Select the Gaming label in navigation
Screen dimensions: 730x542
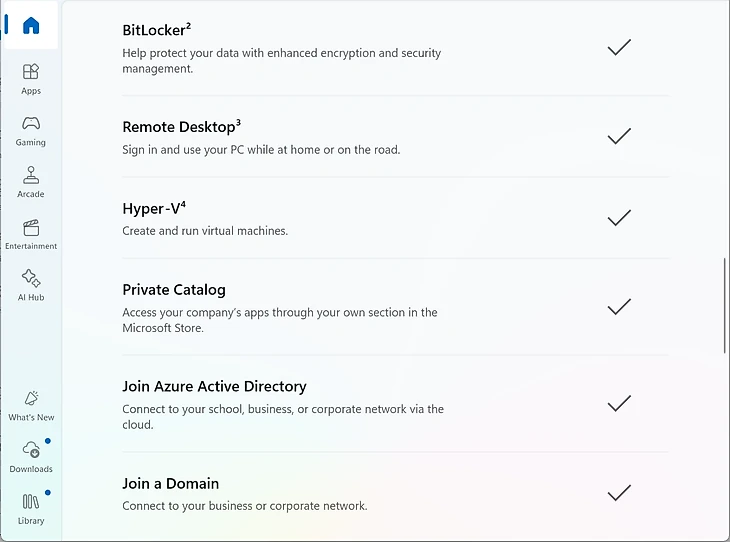(31, 143)
